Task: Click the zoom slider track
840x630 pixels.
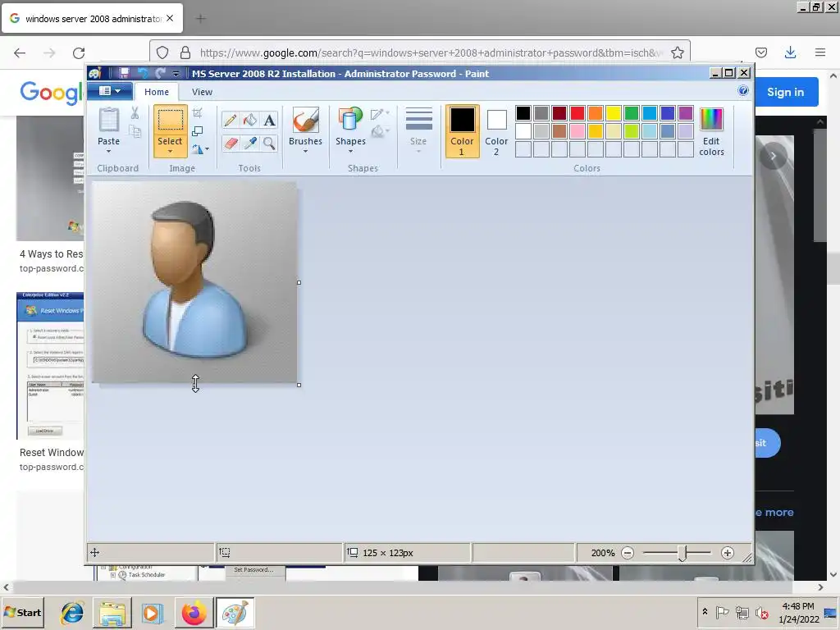Action: [x=677, y=553]
